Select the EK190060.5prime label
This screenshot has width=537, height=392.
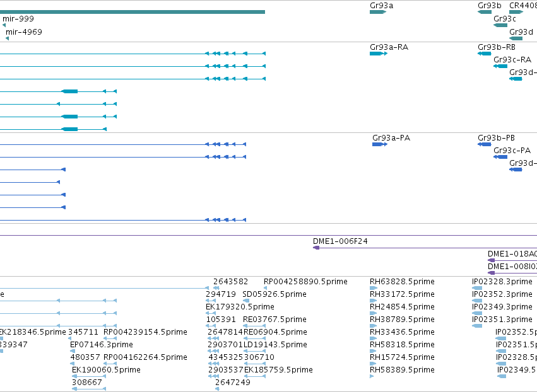pos(106,370)
